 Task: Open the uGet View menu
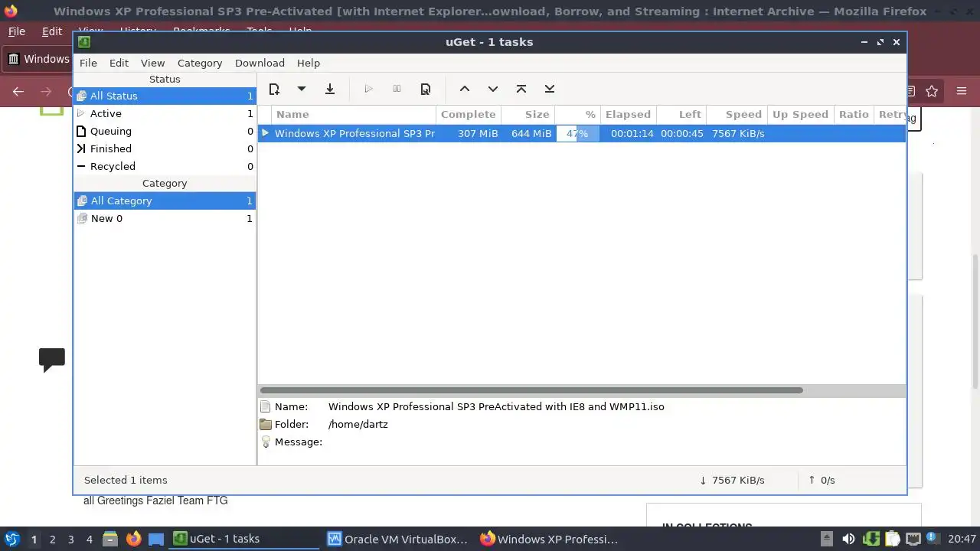pyautogui.click(x=152, y=63)
